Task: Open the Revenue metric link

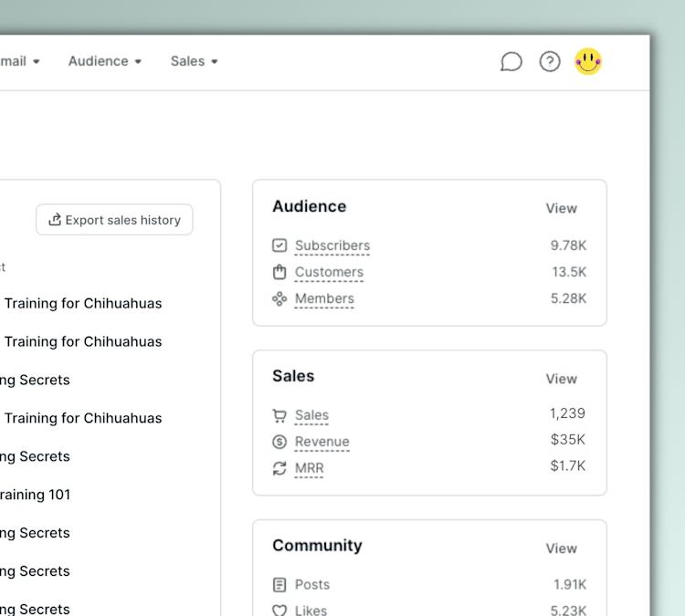Action: coord(322,442)
